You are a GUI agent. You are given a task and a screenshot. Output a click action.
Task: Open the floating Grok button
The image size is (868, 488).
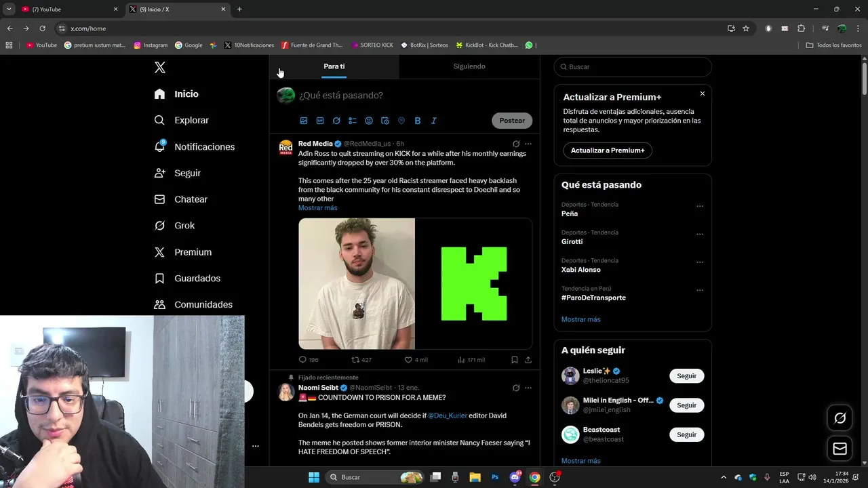coord(840,418)
